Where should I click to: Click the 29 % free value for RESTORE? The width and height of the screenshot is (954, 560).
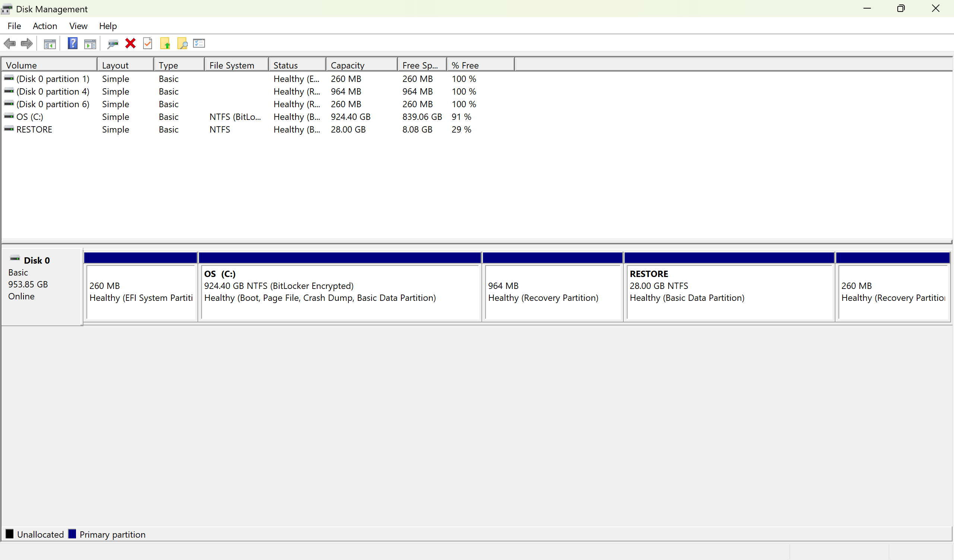461,130
